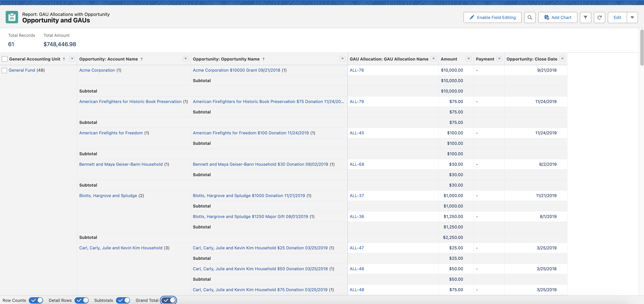Click the Add Chart button
The width and height of the screenshot is (644, 304).
point(558,17)
